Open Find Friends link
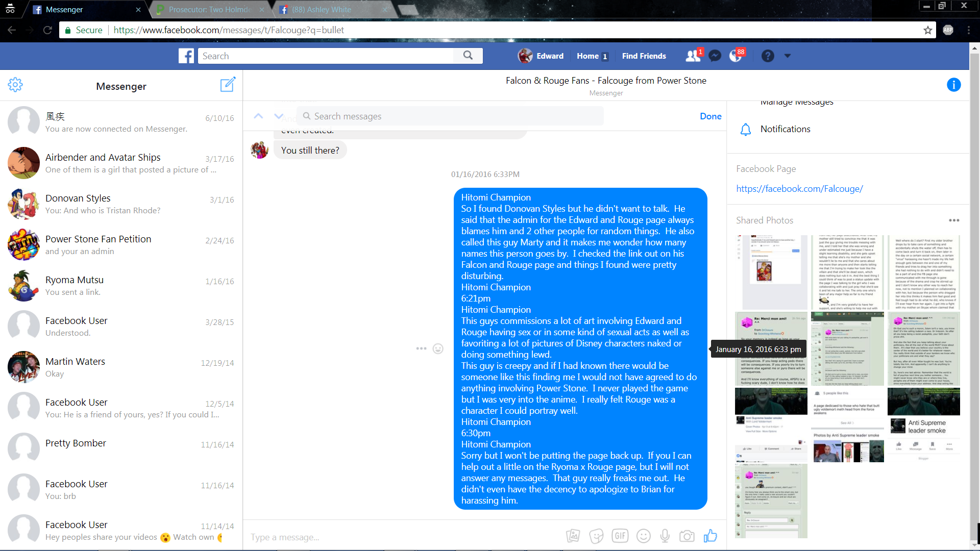This screenshot has height=551, width=980. [644, 56]
